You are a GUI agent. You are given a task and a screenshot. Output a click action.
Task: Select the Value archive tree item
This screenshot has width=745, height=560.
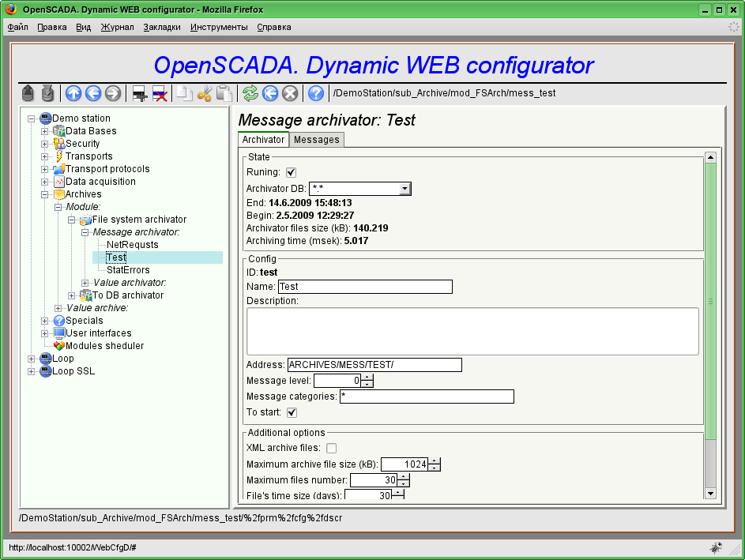click(x=97, y=308)
